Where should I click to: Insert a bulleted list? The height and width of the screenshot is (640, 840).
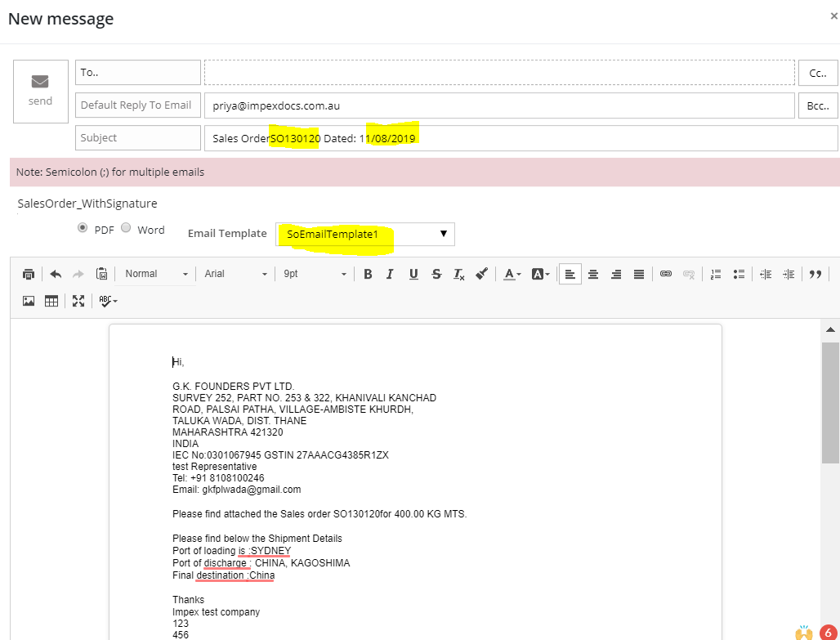pyautogui.click(x=739, y=274)
